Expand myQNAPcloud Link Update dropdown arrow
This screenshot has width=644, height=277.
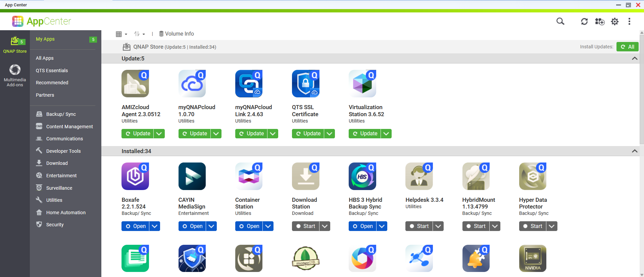[x=273, y=134]
